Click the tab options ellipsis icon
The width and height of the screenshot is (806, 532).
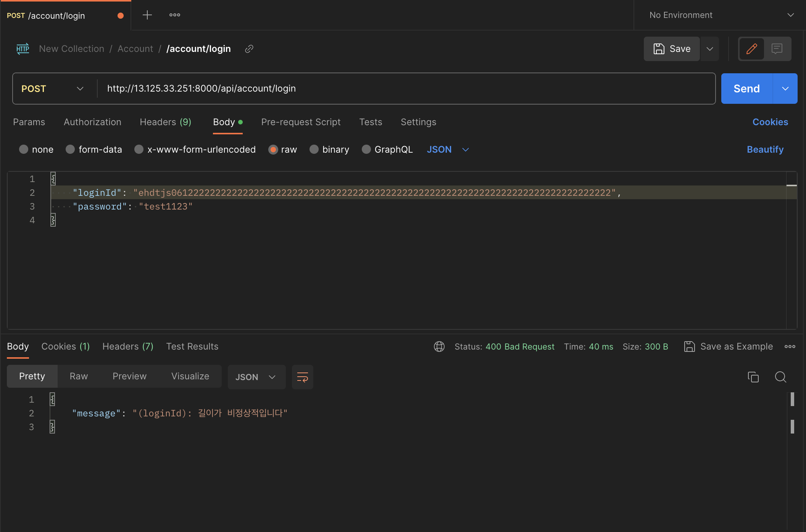coord(175,15)
